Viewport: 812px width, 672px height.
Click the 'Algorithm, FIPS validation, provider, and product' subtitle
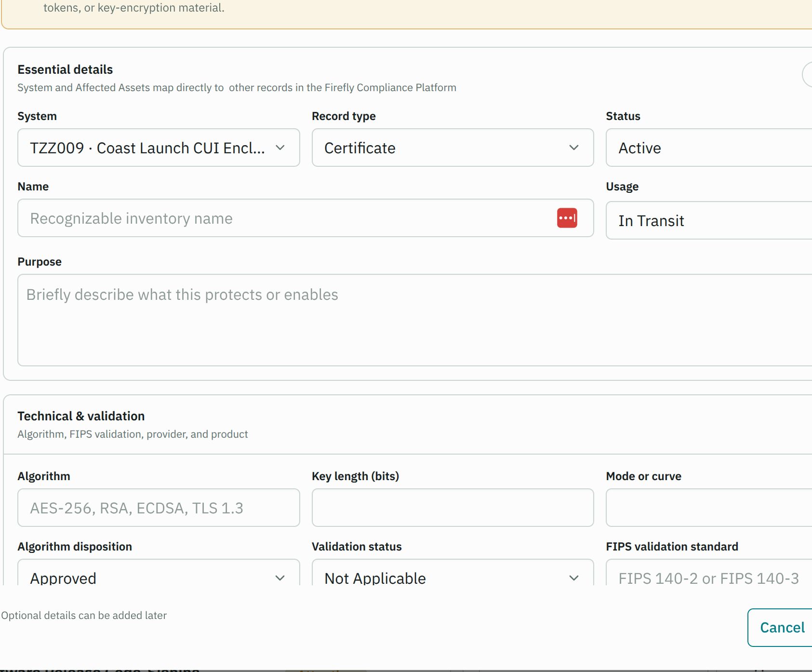pyautogui.click(x=133, y=434)
